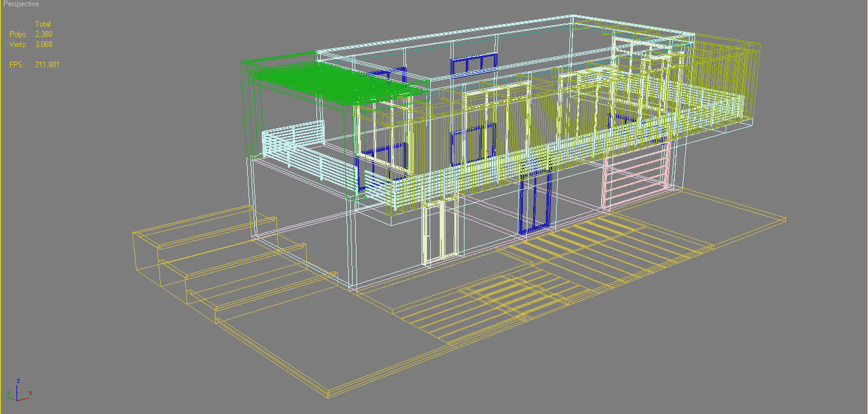Select the cream-colored entrance door object

[440, 232]
